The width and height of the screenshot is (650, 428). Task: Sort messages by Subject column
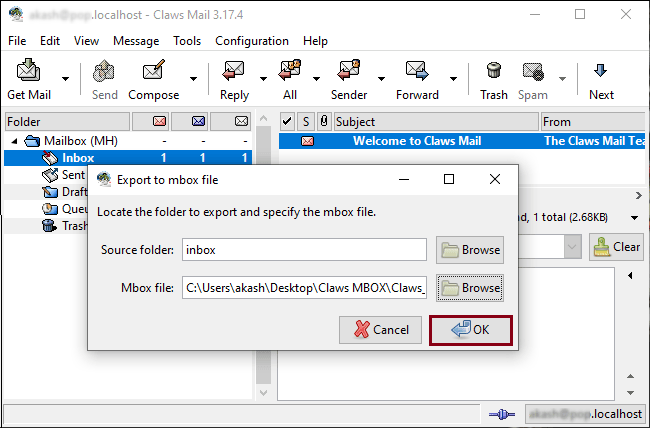(x=436, y=122)
